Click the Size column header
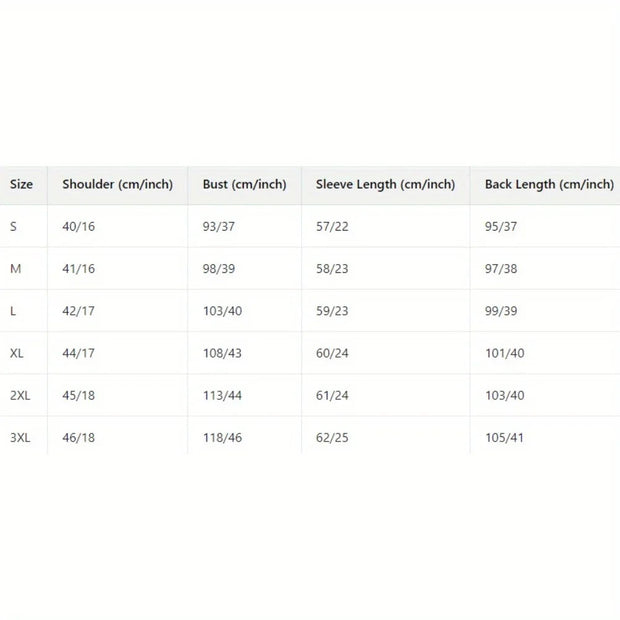This screenshot has width=620, height=620. point(22,184)
